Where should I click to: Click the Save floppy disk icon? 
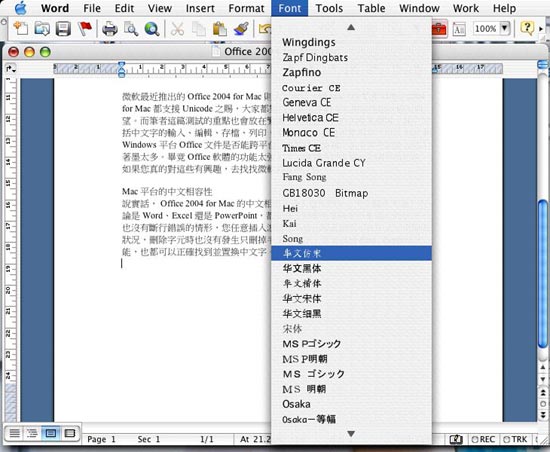(63, 29)
